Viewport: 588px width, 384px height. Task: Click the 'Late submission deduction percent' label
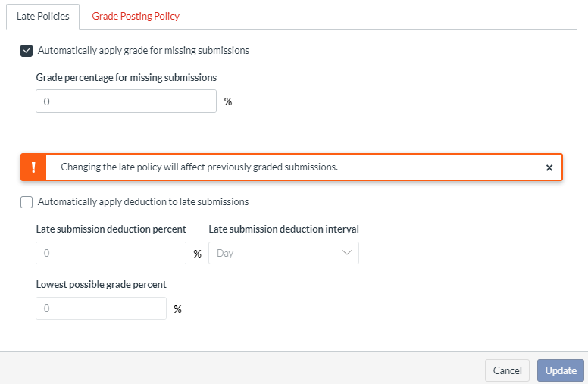tap(111, 229)
